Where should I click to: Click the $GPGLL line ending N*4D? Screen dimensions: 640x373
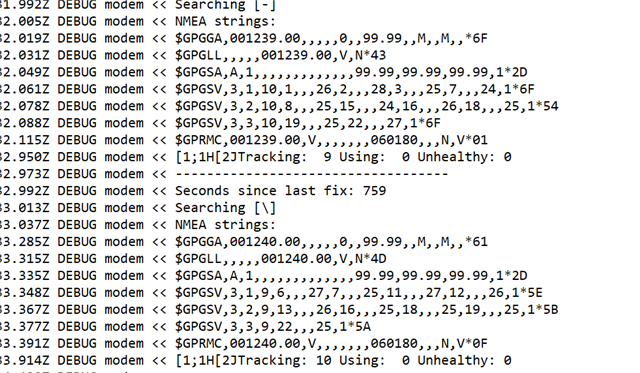pyautogui.click(x=193, y=258)
